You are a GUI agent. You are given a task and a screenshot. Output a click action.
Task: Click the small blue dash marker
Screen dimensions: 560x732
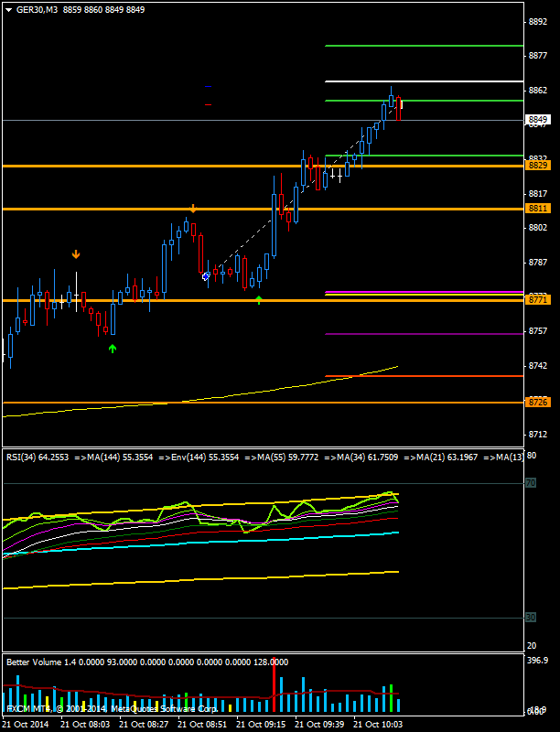point(209,86)
